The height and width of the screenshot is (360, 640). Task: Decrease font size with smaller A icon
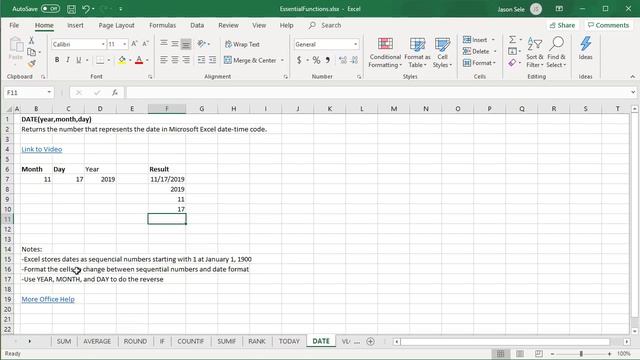(145, 44)
